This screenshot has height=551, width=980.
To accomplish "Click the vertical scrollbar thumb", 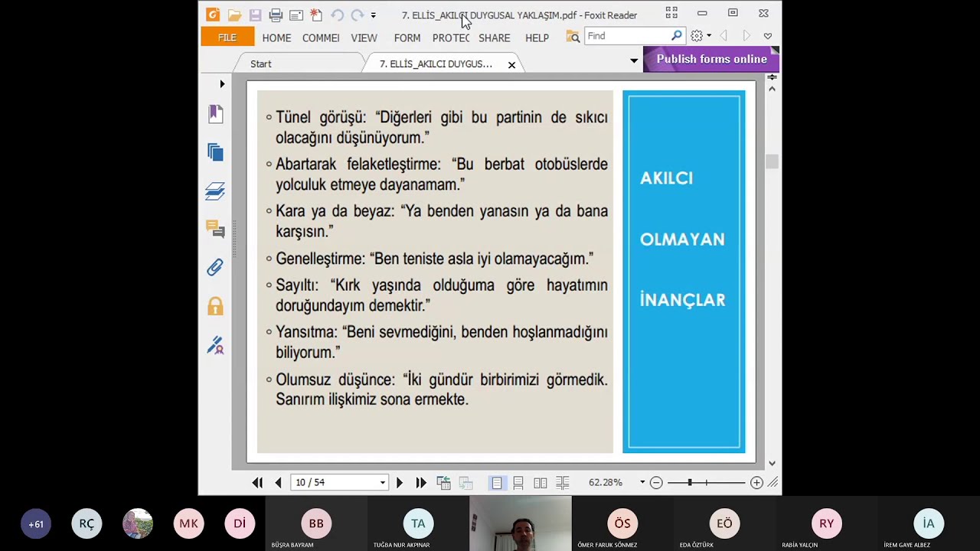I will pos(772,161).
